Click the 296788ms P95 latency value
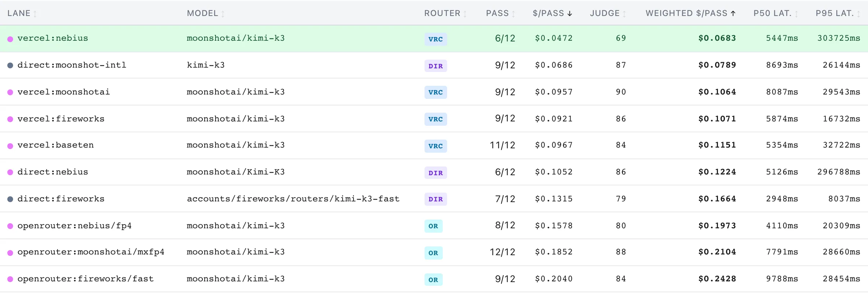Screen dimensions: 868x293 tap(839, 172)
